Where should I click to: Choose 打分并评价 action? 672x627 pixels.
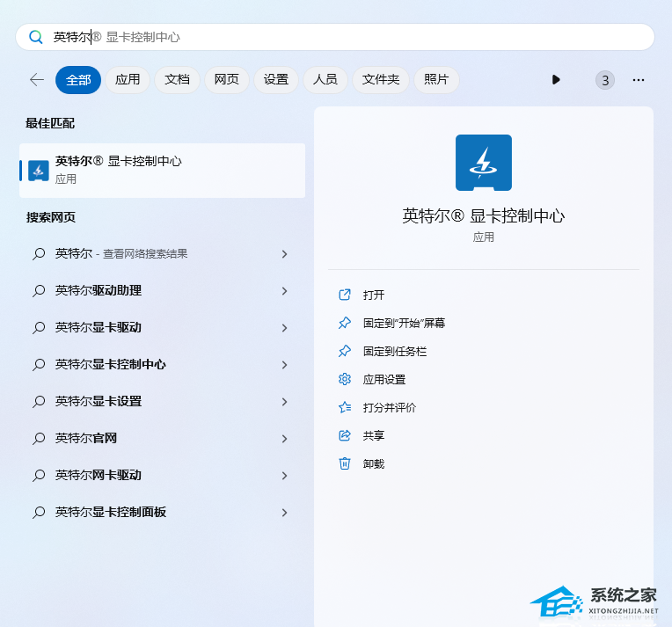tap(390, 407)
